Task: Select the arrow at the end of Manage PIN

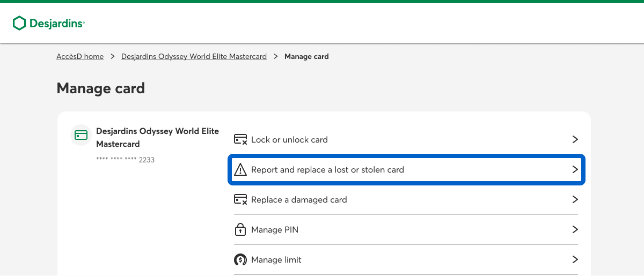Action: (575, 230)
